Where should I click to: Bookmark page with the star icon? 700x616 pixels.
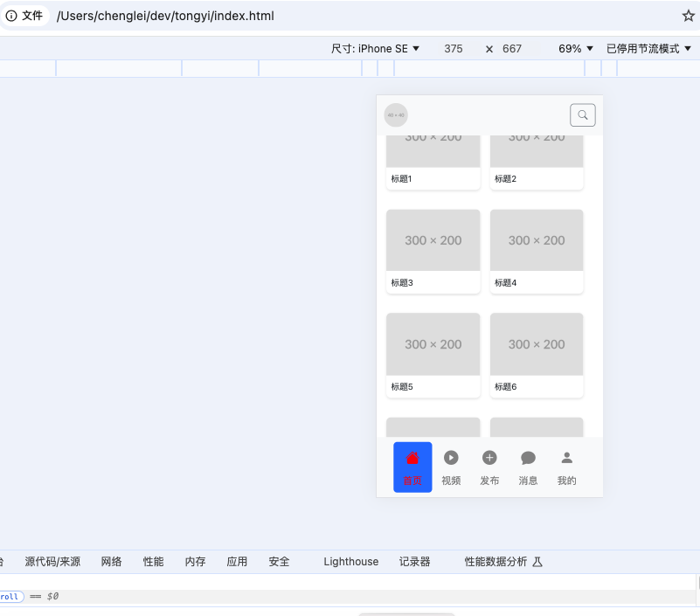tap(688, 16)
